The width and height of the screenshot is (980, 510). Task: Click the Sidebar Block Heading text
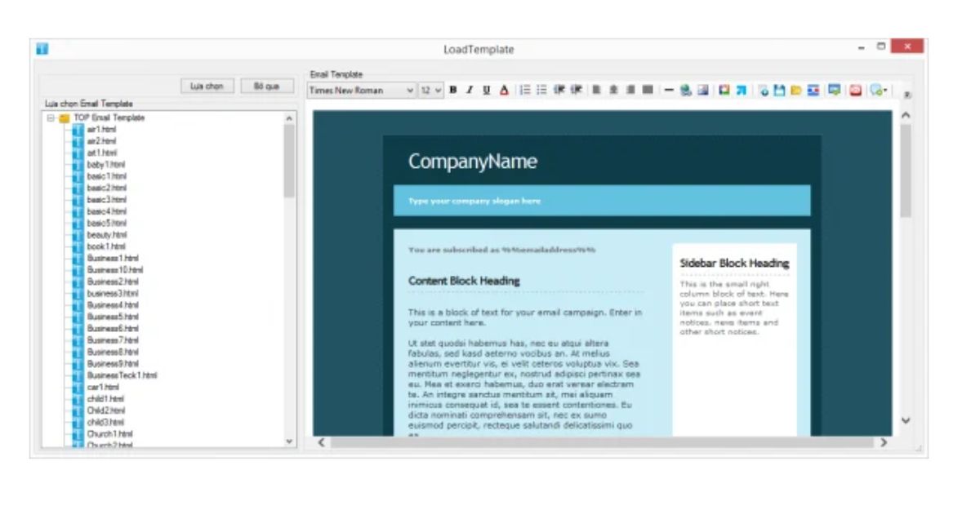[x=734, y=264]
